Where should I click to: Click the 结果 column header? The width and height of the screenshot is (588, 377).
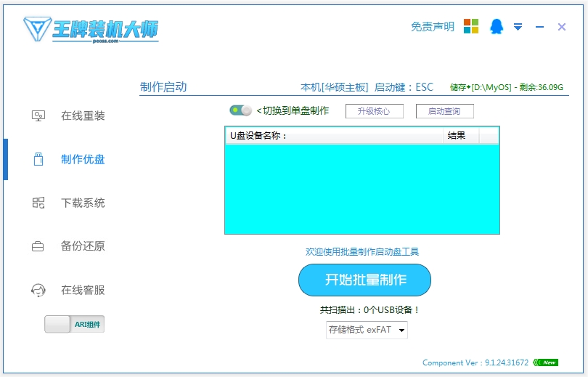tap(461, 135)
